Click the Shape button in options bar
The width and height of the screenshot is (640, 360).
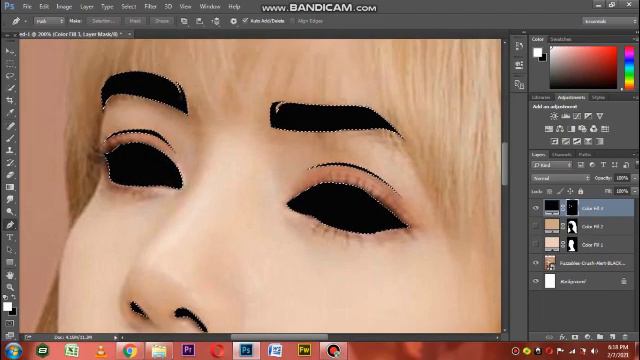tap(162, 21)
